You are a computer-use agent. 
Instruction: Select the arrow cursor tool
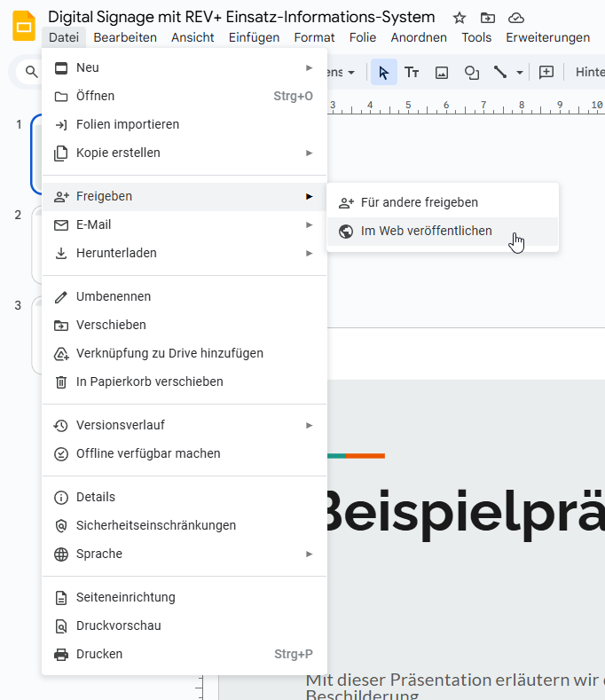point(384,72)
